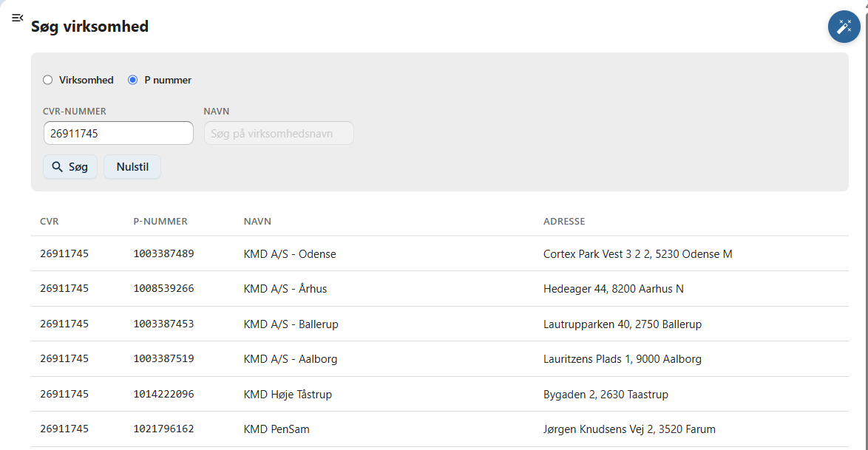Viewport: 868px width, 450px height.
Task: Click the P-NUMMER column header
Action: 160,222
